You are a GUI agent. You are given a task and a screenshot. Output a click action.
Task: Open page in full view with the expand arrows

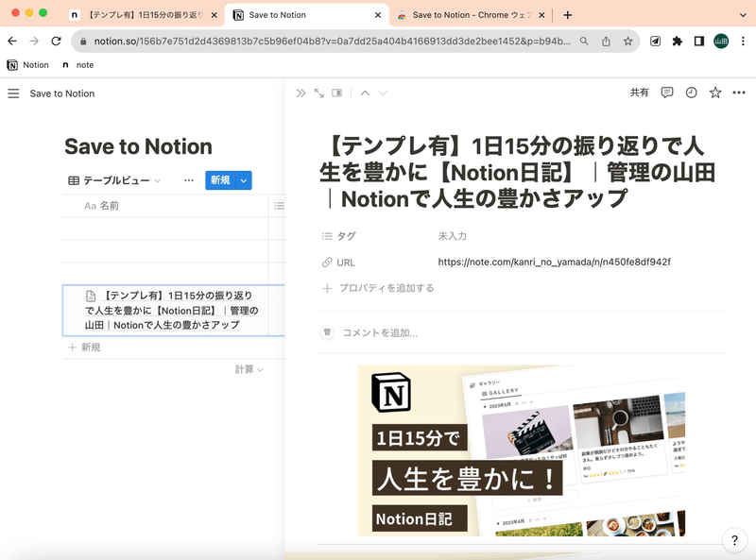(x=318, y=93)
